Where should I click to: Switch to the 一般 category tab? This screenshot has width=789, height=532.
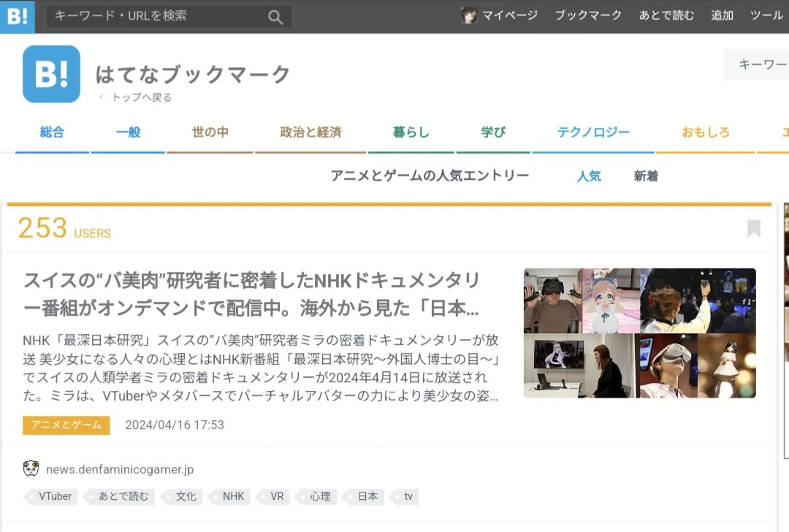tap(129, 132)
